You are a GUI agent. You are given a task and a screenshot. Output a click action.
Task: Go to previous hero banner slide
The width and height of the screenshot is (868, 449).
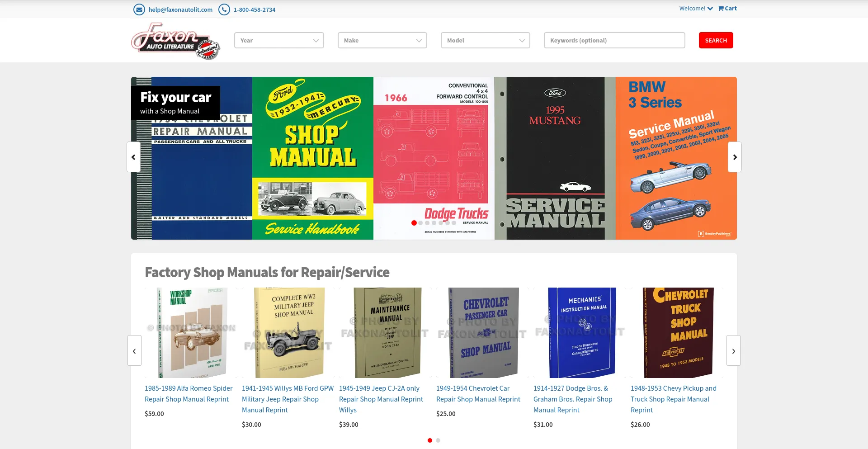click(x=133, y=157)
